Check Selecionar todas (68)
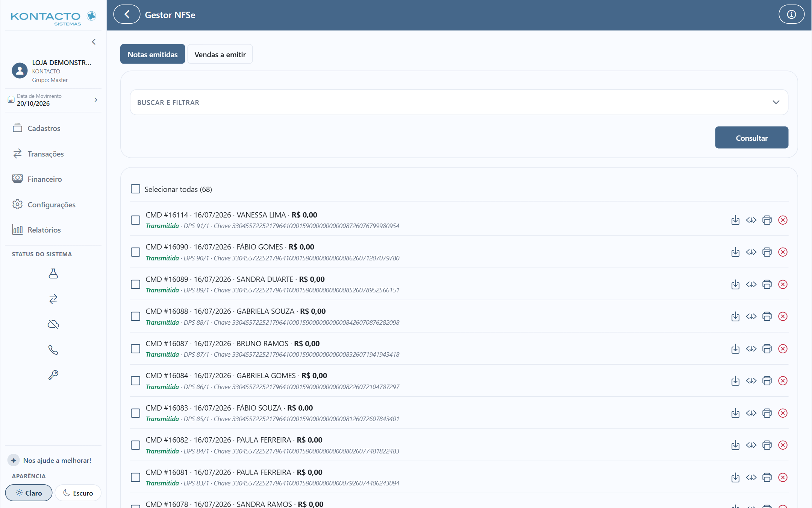The width and height of the screenshot is (812, 508). [135, 189]
